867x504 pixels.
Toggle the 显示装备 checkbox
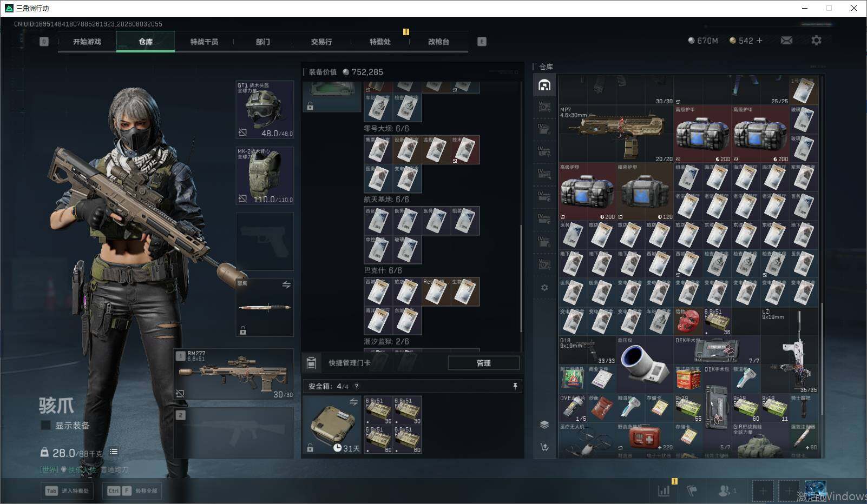pyautogui.click(x=46, y=426)
